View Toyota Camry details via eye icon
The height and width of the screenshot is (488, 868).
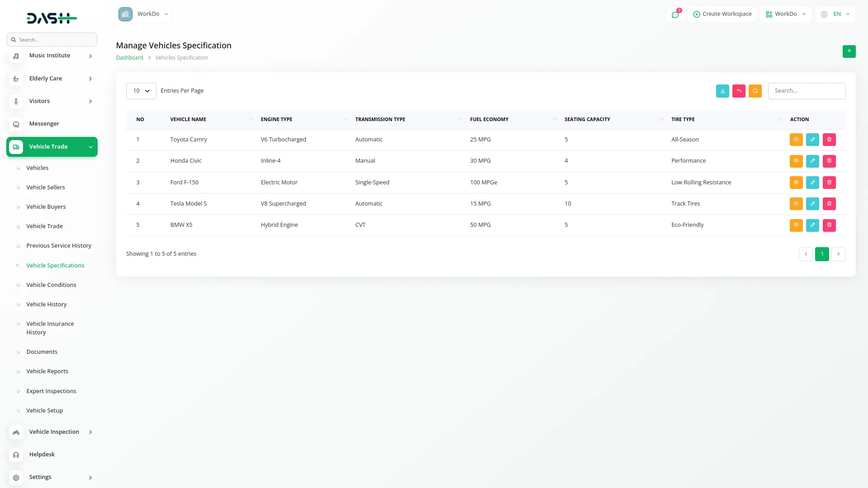click(796, 140)
